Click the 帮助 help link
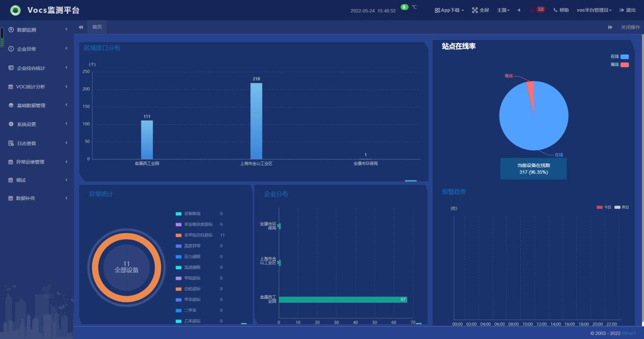Viewport: 644px width, 339px height. coord(561,10)
